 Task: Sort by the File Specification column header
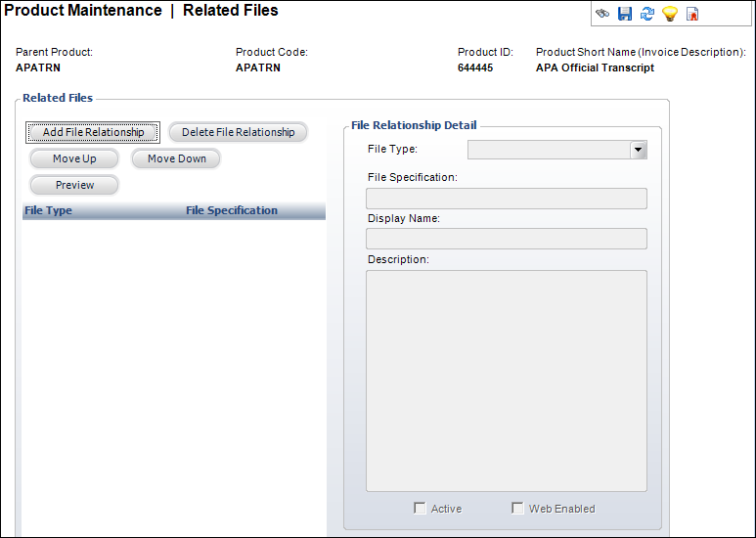[x=232, y=210]
